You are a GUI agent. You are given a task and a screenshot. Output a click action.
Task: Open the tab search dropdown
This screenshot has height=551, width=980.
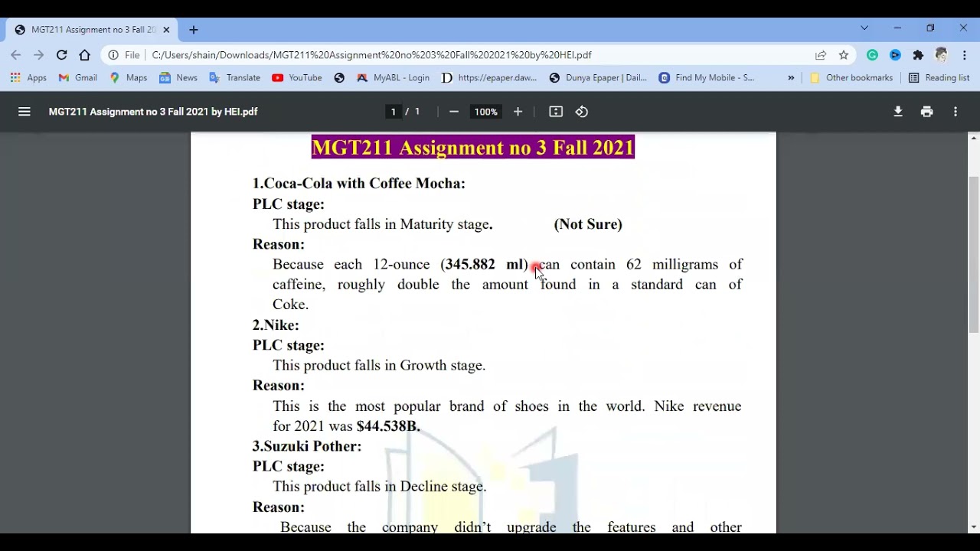tap(864, 28)
